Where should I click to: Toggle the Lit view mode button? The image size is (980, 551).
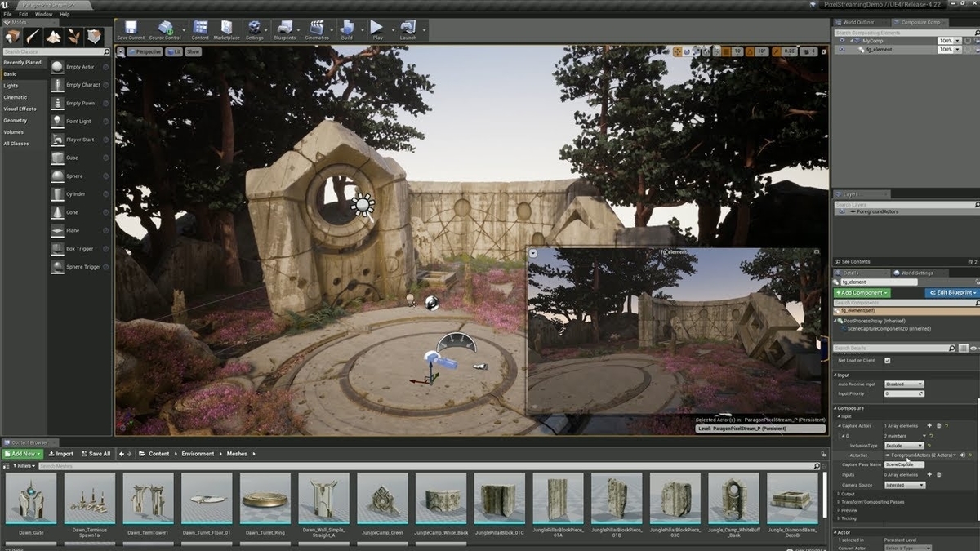pyautogui.click(x=173, y=51)
